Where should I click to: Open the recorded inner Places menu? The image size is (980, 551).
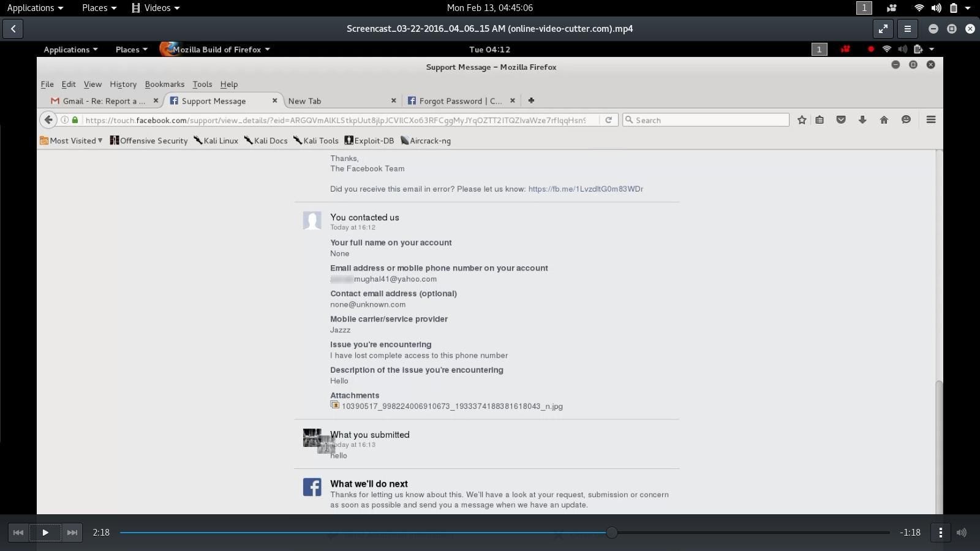(131, 50)
